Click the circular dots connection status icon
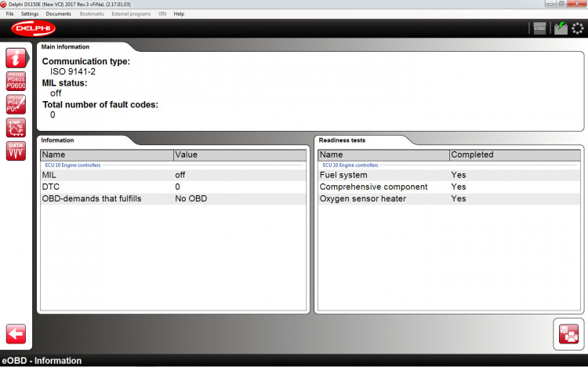588x367 pixels. 578,28
